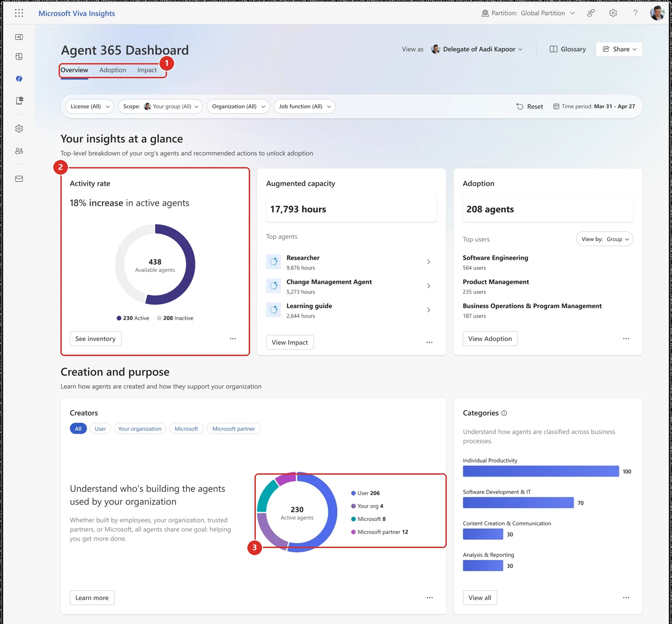
Task: Open the app launcher grid icon
Action: (19, 13)
